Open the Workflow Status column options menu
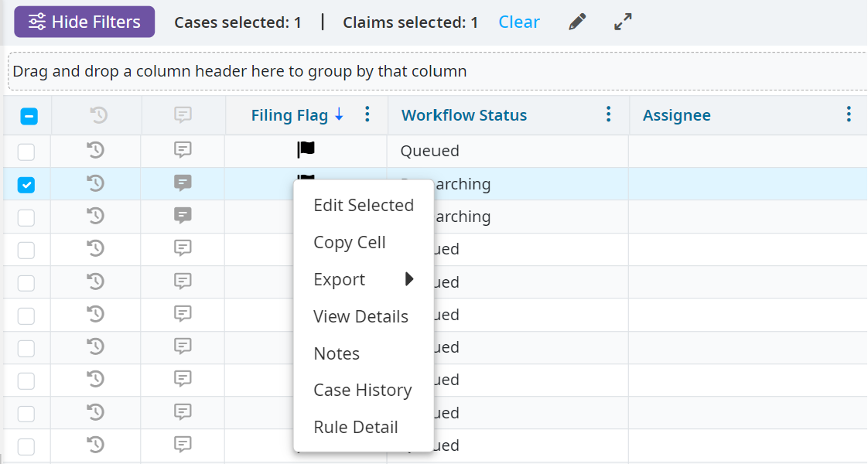Viewport: 868px width, 464px height. (608, 114)
